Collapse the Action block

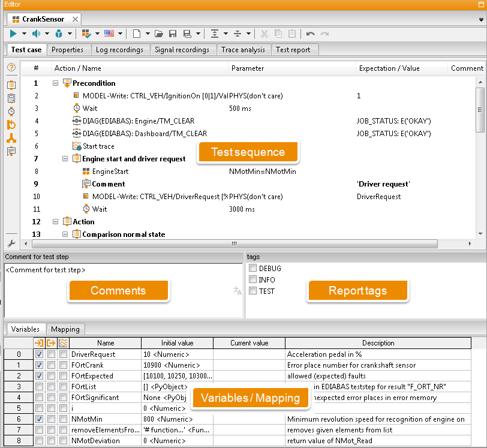(x=55, y=221)
